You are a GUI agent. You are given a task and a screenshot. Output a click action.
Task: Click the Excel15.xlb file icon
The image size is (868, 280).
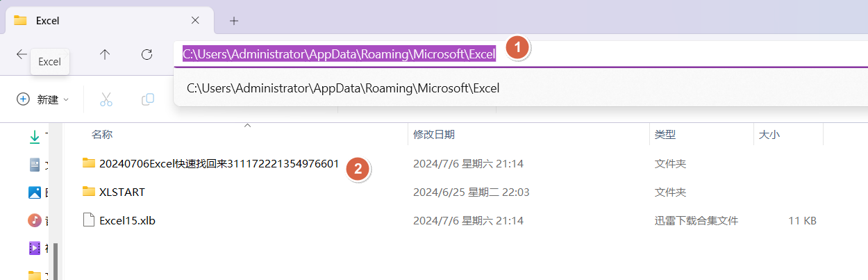tap(88, 220)
